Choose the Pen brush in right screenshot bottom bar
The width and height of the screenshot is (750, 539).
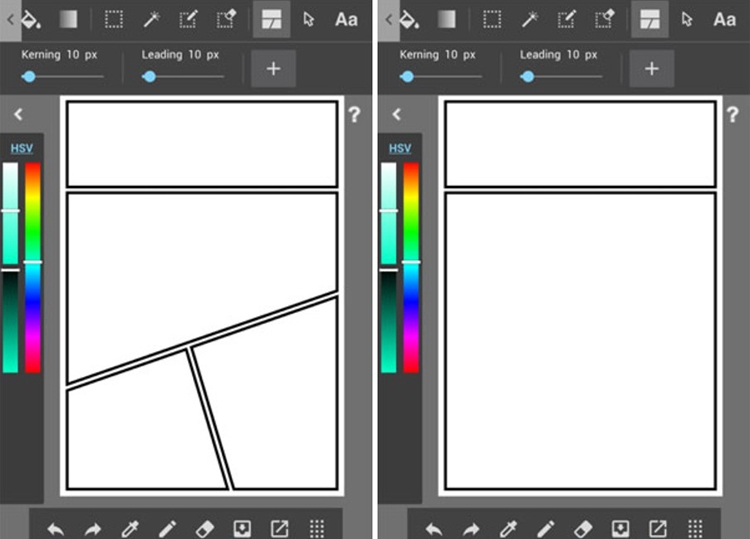546,529
